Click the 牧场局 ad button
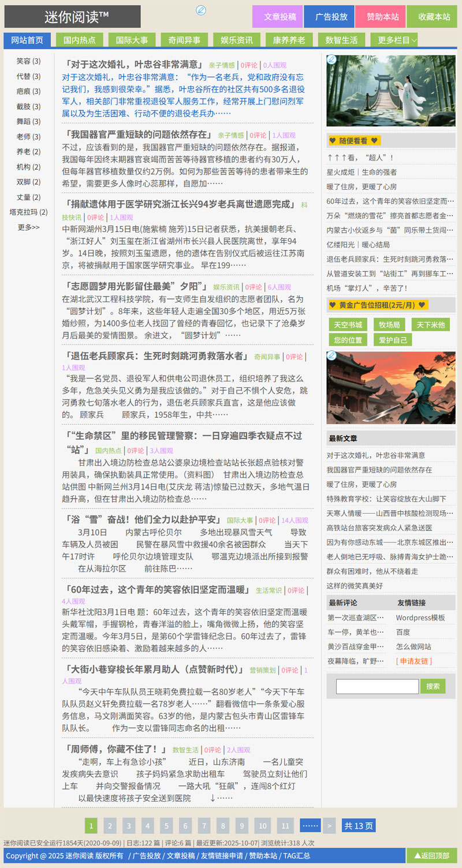Viewport: 462px width, 868px height. coord(389,324)
